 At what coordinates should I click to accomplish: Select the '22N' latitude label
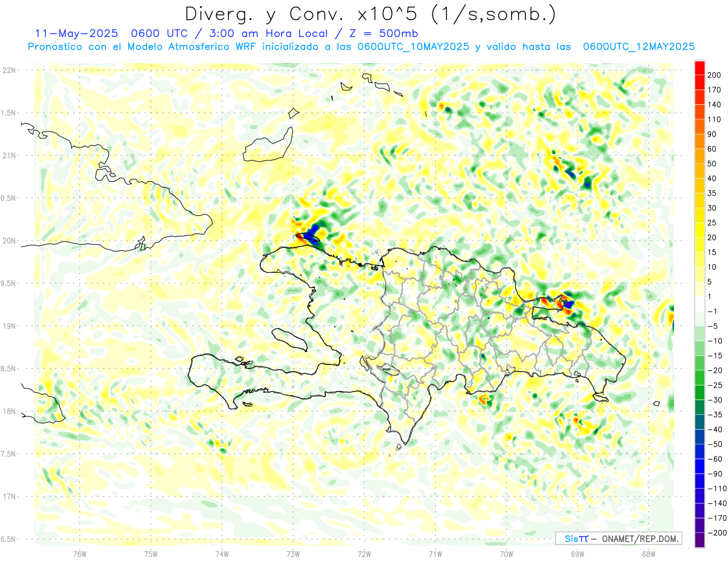click(x=9, y=70)
